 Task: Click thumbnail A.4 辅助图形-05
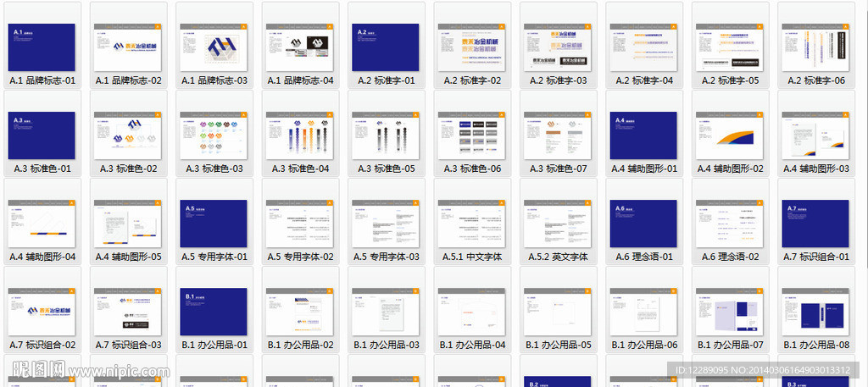coord(127,224)
